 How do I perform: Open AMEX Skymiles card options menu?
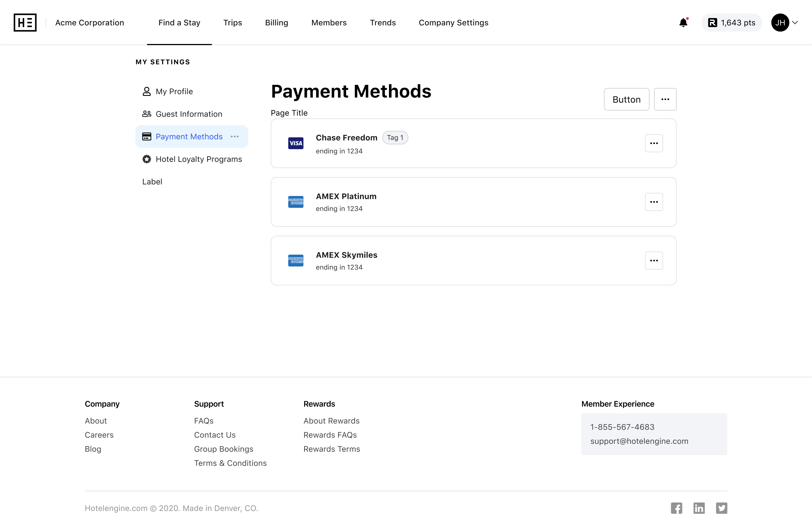(654, 261)
